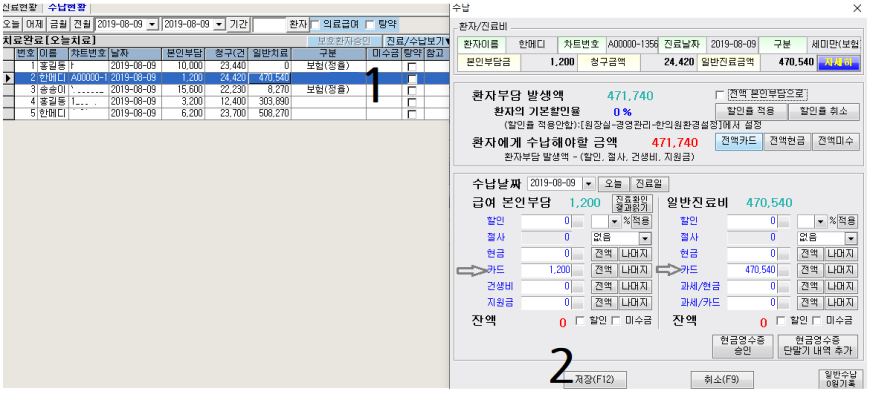Screen dimensions: 870x394
Task: Check the 탕약 box in row 5 한메디
Action: click(x=411, y=114)
